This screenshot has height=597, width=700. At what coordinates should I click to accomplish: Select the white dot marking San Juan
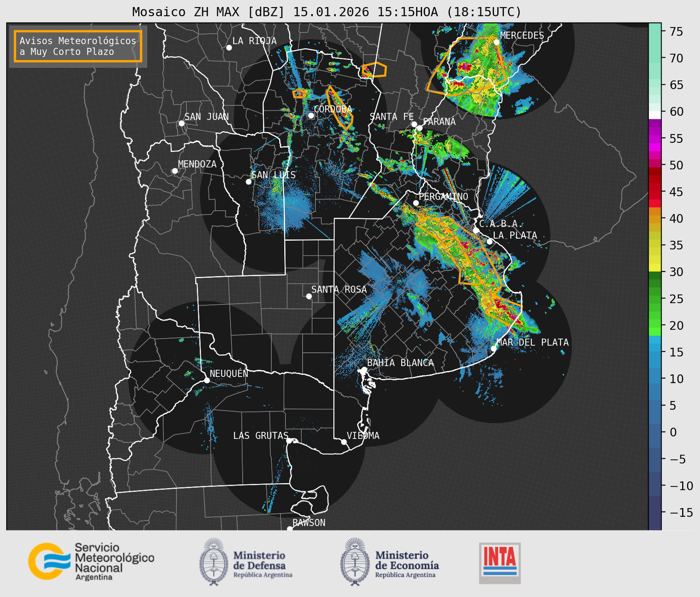click(181, 123)
